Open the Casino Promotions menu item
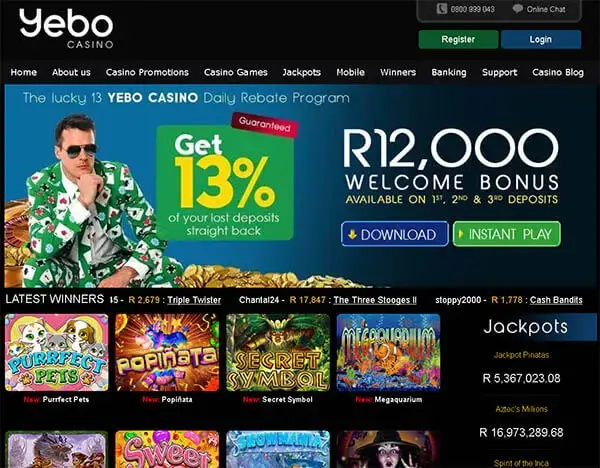The image size is (600, 468). 147,72
